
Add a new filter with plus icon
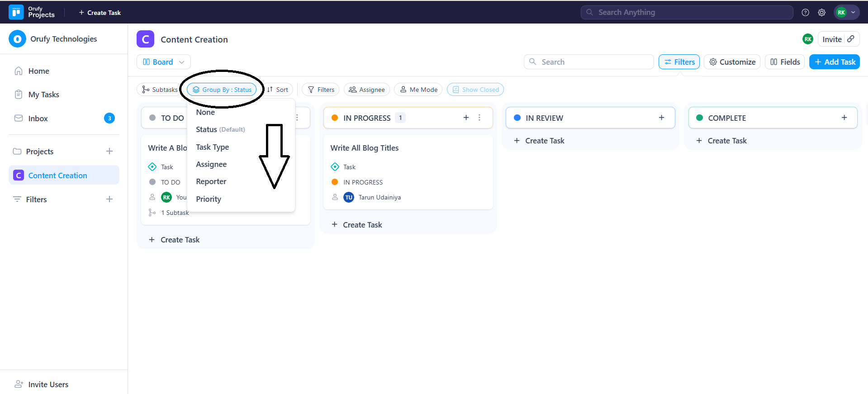click(109, 199)
